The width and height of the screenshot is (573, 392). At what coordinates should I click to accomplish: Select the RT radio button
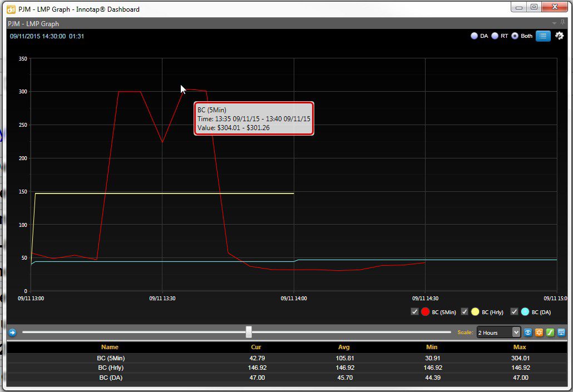(495, 36)
